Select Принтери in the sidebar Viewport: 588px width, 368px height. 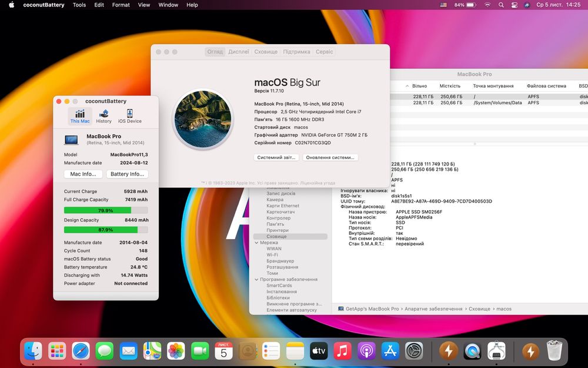[x=278, y=230]
